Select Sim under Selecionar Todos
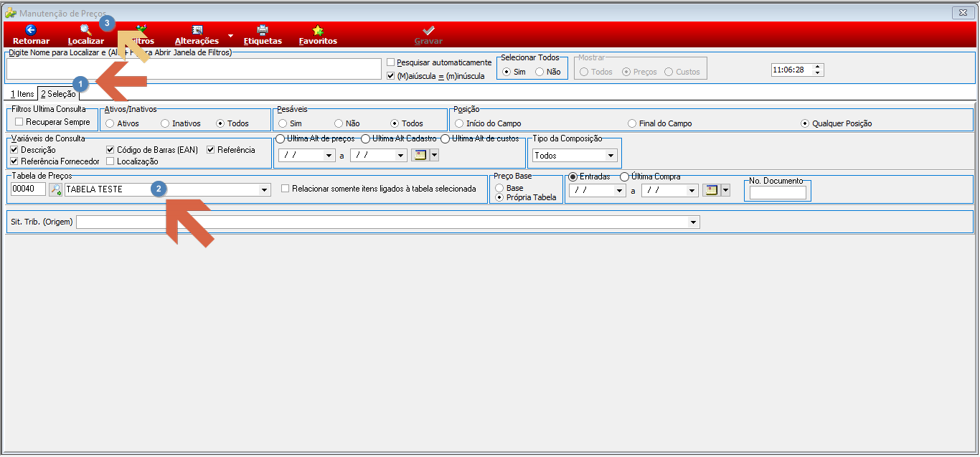This screenshot has height=457, width=980. [x=507, y=72]
